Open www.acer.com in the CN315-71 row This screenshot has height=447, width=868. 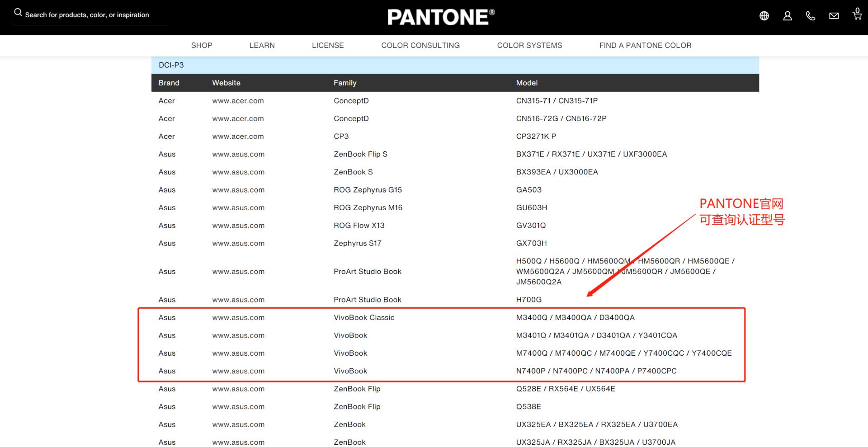pos(238,101)
